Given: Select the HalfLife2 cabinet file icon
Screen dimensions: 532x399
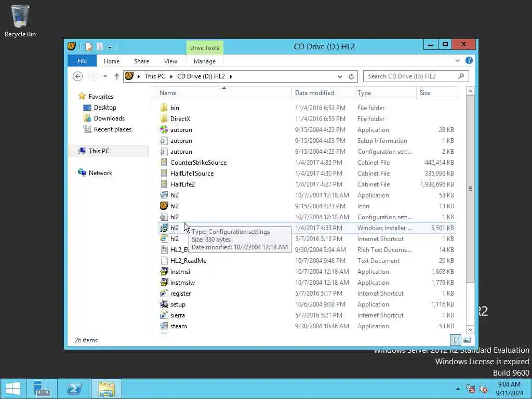Looking at the screenshot, I should click(x=164, y=184).
